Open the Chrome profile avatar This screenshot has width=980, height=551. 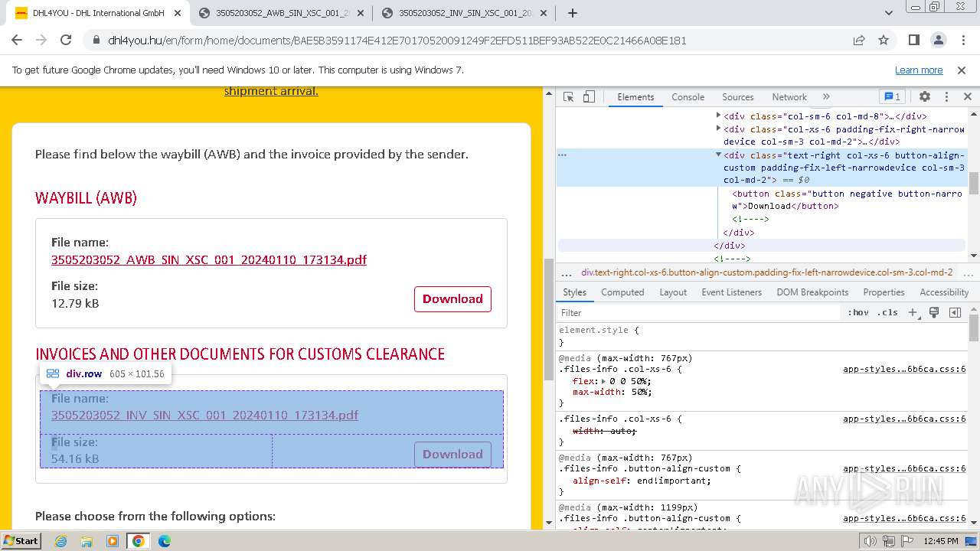pyautogui.click(x=938, y=41)
